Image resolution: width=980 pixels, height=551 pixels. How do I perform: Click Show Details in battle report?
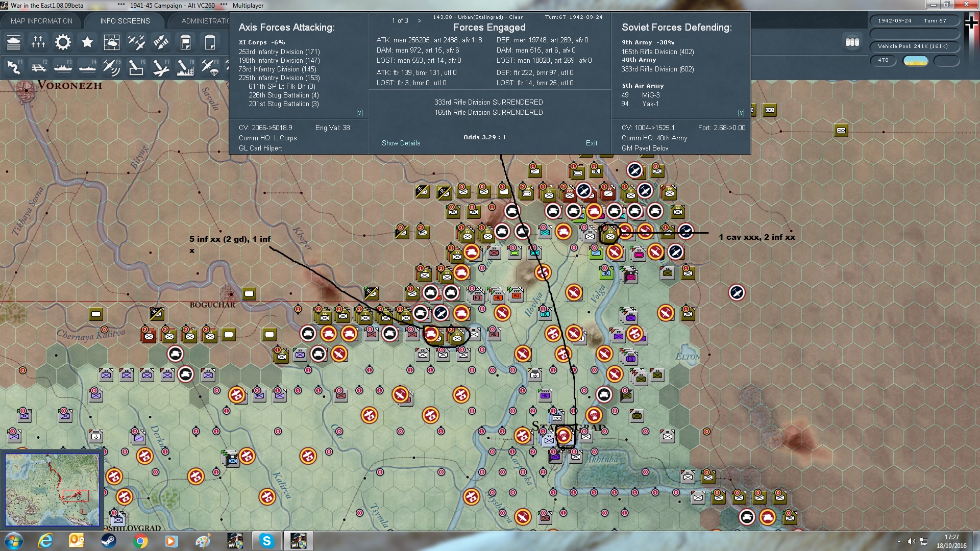[401, 143]
